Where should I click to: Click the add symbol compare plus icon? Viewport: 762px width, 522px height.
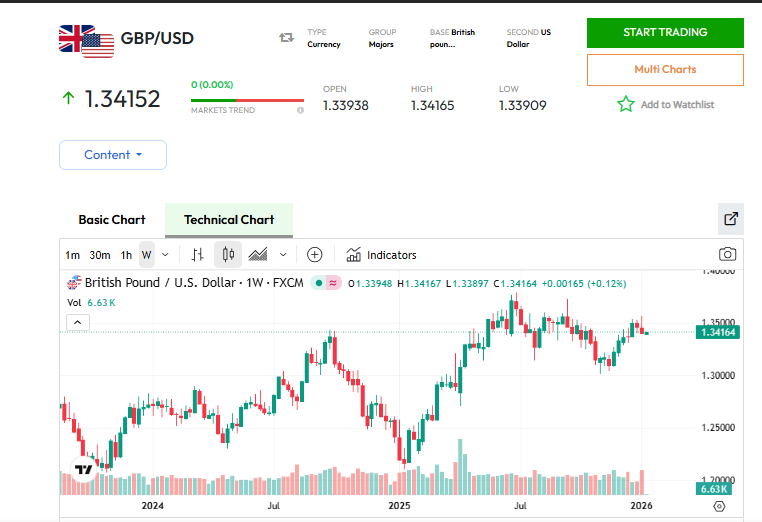pos(314,255)
